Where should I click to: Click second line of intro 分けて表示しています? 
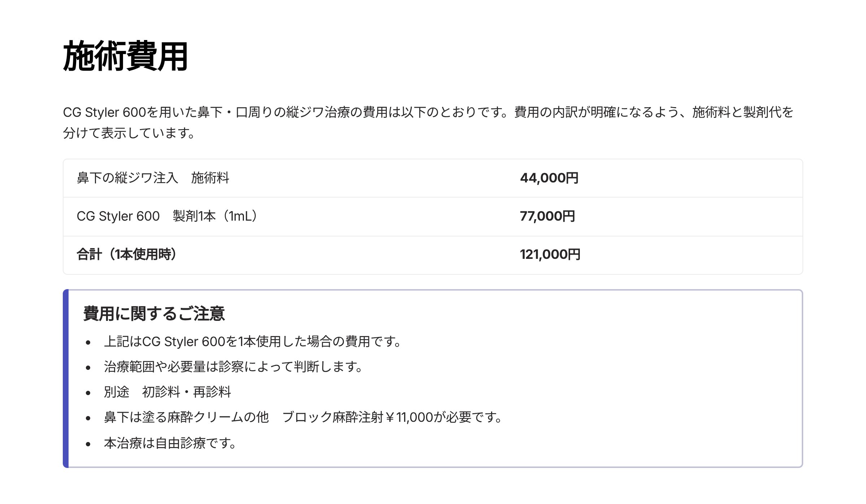coord(130,133)
